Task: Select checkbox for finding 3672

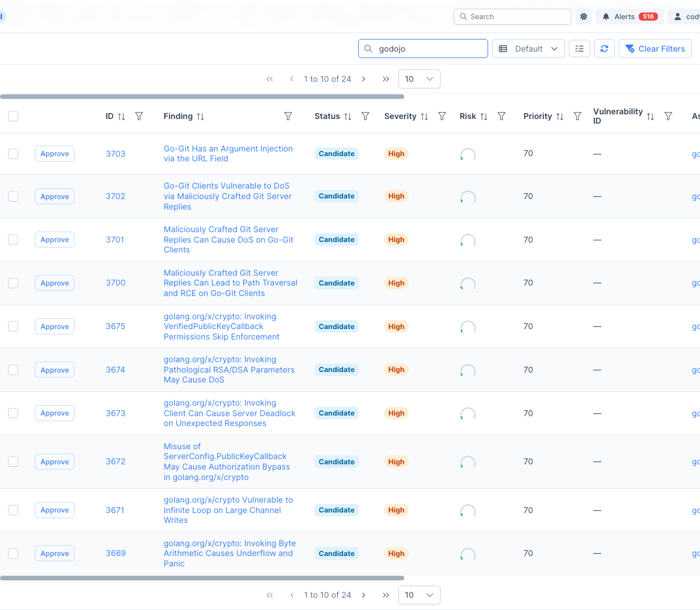Action: (13, 461)
